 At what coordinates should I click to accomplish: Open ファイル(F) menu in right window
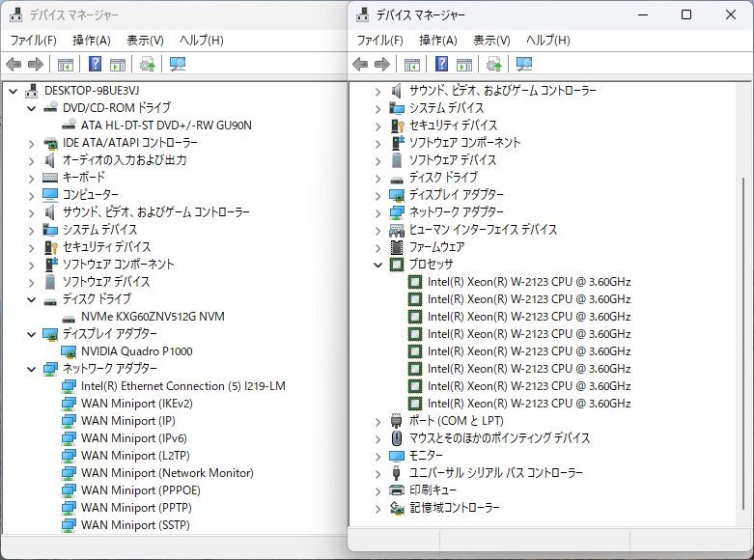379,40
